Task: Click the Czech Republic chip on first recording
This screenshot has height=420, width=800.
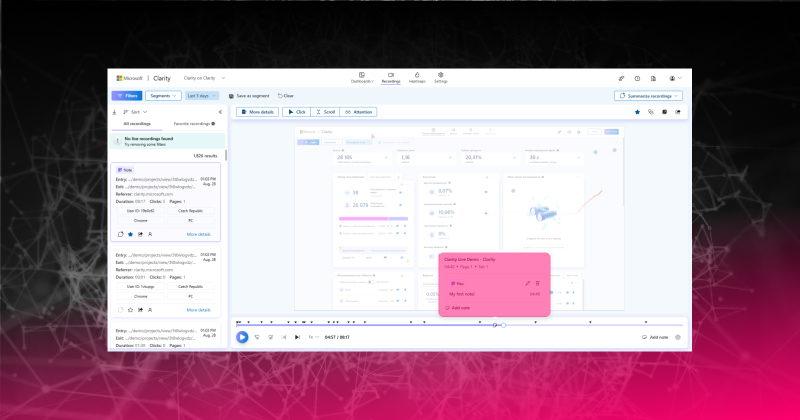Action: [x=190, y=211]
